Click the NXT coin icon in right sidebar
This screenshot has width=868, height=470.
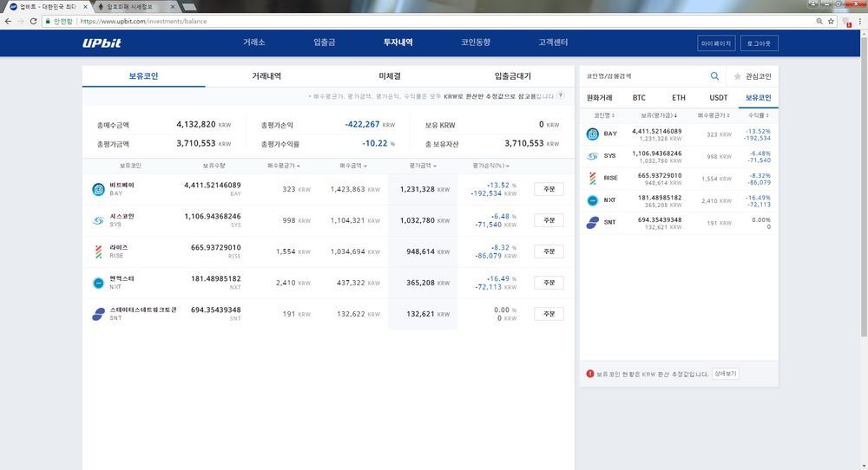tap(593, 200)
